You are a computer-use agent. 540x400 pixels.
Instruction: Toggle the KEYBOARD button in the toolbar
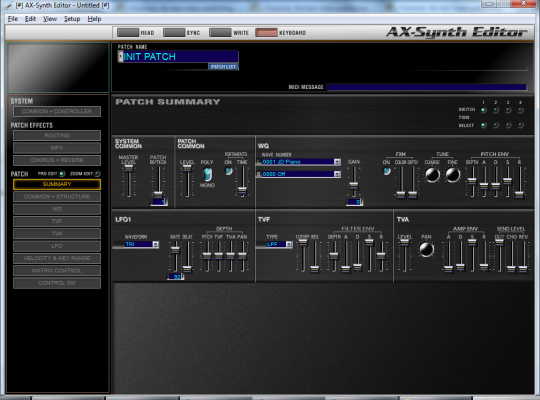coord(266,32)
